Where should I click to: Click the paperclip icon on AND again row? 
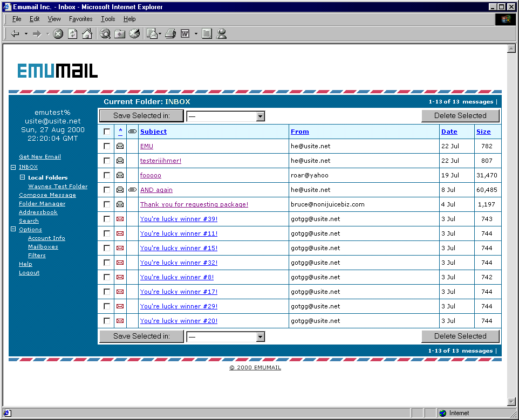(x=132, y=190)
